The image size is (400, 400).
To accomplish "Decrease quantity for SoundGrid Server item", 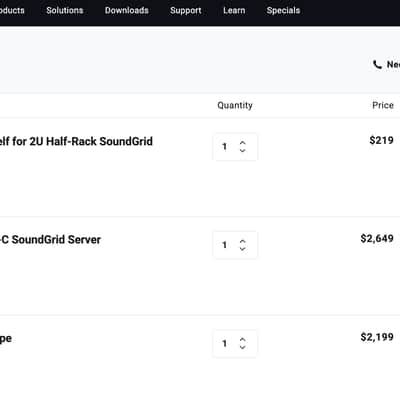I will [243, 249].
